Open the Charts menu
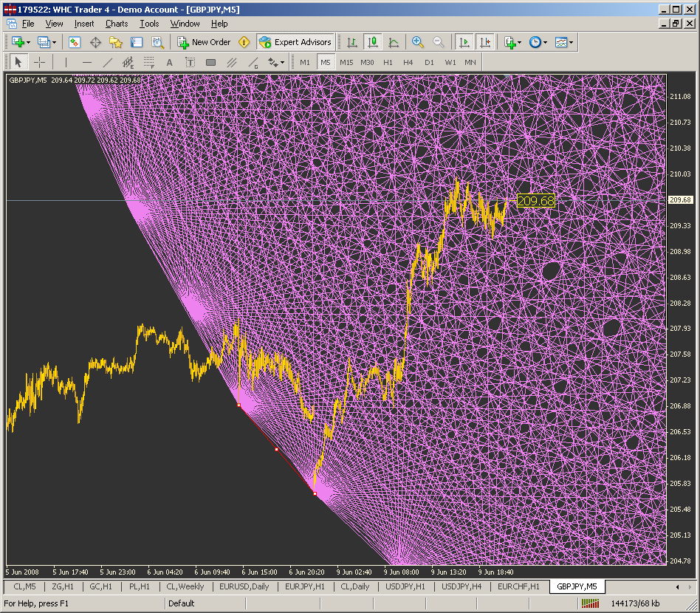 [117, 24]
